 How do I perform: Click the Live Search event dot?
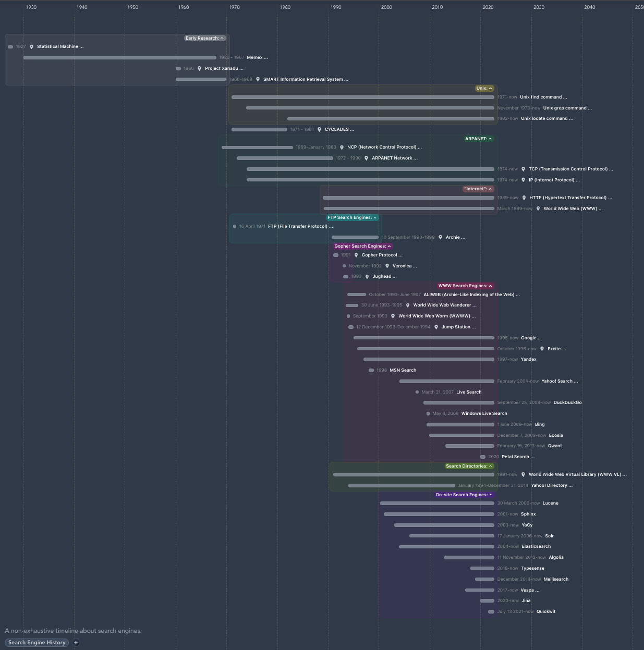(417, 393)
